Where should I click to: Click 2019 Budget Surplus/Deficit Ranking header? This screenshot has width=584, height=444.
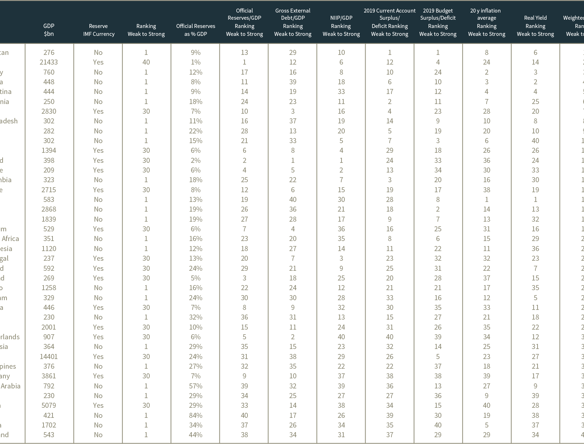point(438,22)
